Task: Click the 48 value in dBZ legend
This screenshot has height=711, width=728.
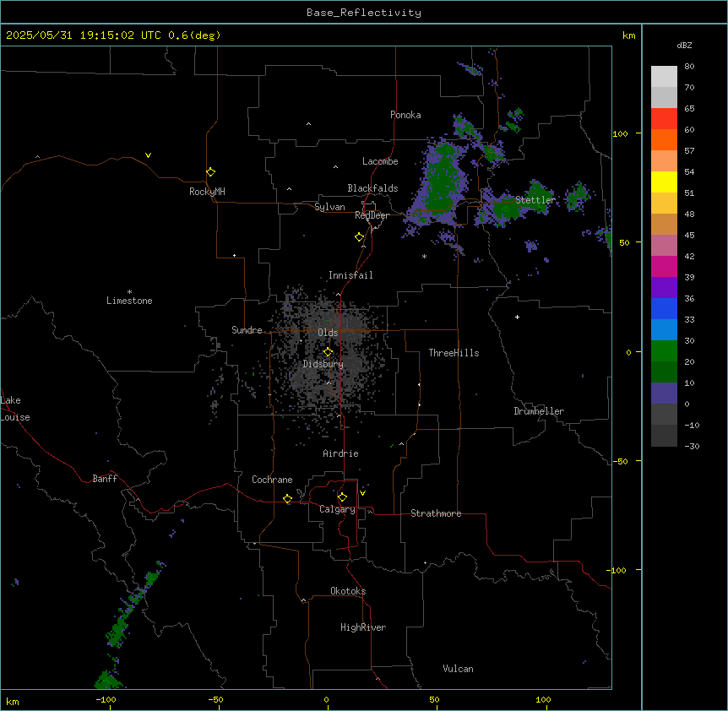Action: [689, 214]
